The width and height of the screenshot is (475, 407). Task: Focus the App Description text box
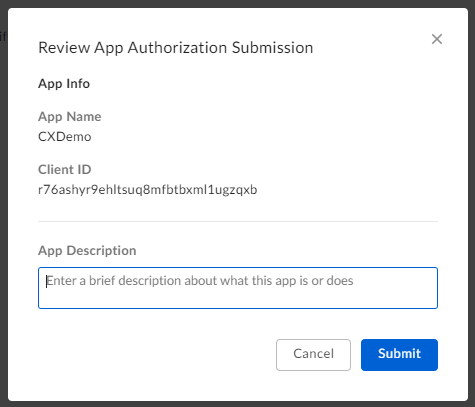coord(238,288)
